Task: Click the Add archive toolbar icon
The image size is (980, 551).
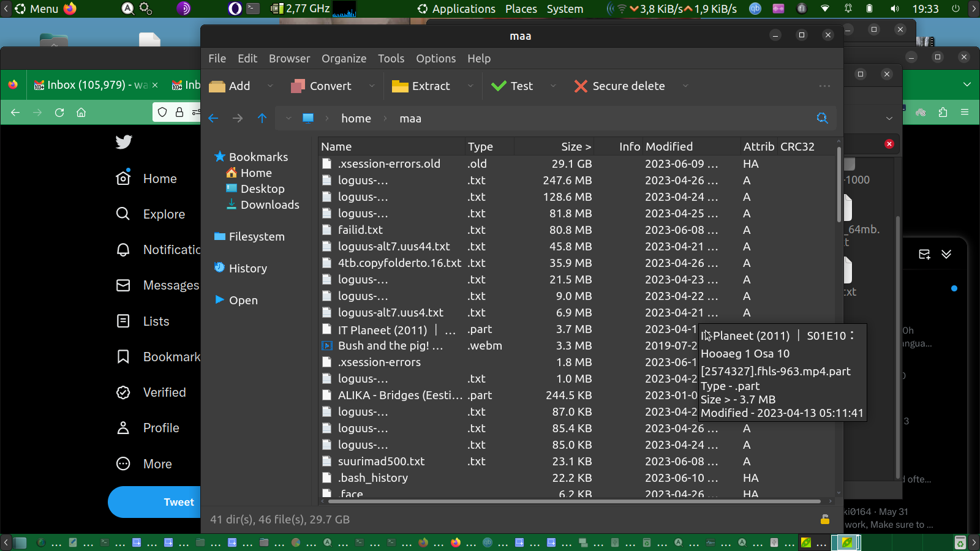Action: pyautogui.click(x=217, y=86)
